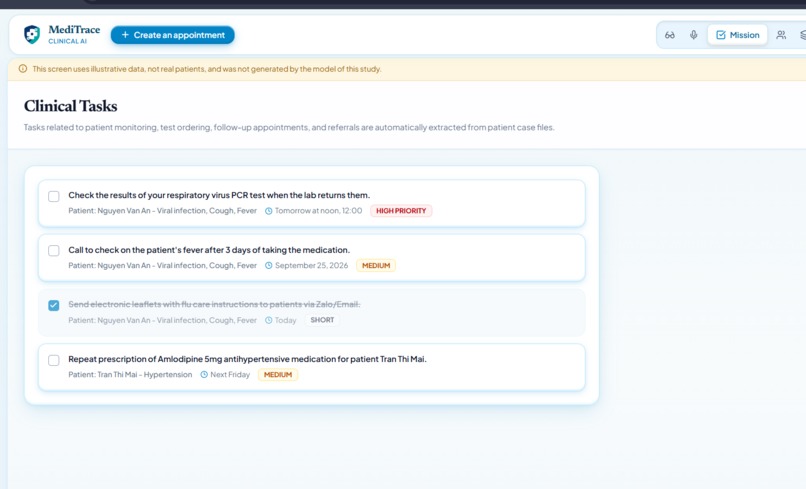Screen dimensions: 806x489
Task: Click the Clinical Tasks heading
Action: click(70, 106)
